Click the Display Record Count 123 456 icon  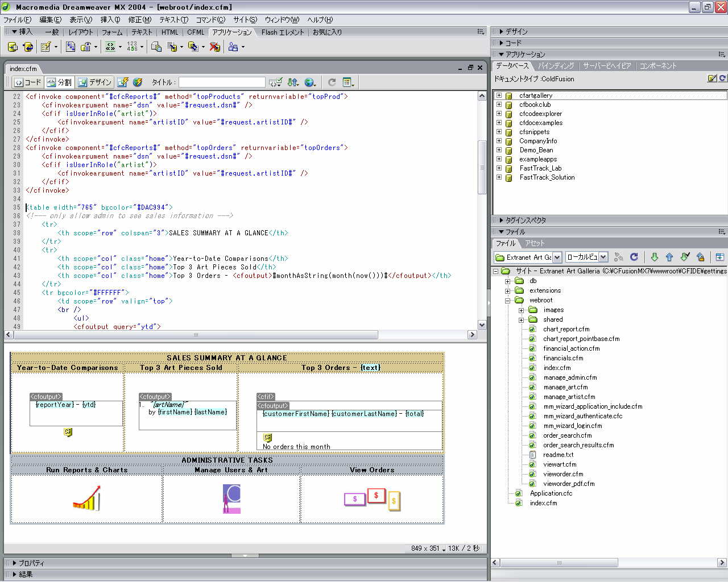tap(132, 47)
